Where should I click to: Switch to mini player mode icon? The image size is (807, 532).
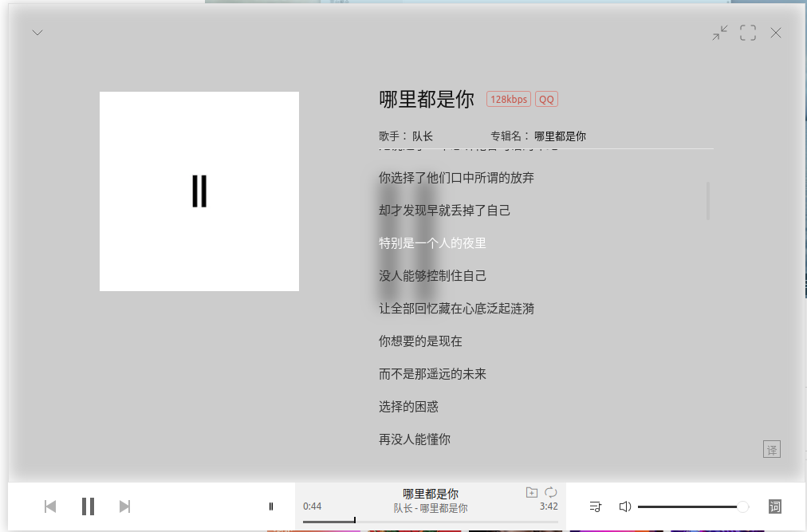(720, 33)
